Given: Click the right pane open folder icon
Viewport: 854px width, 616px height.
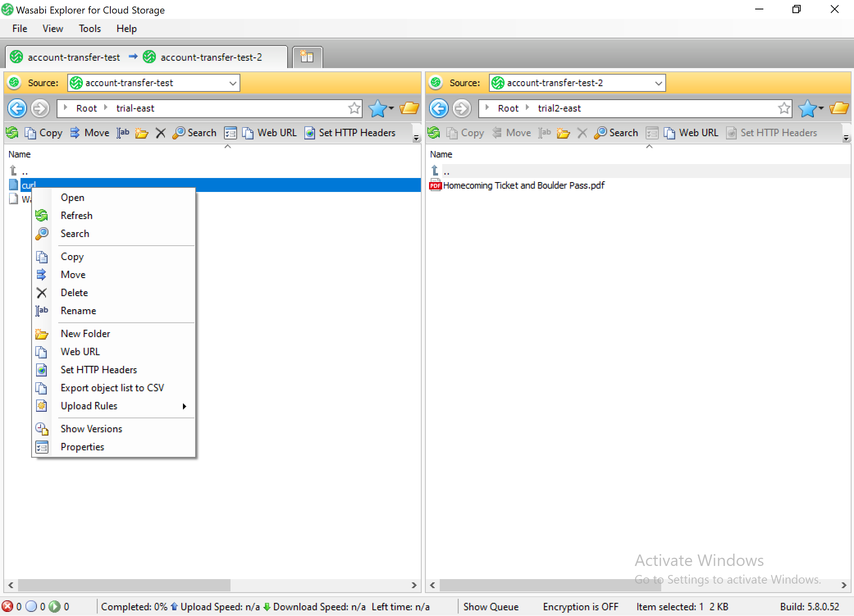Looking at the screenshot, I should point(839,108).
